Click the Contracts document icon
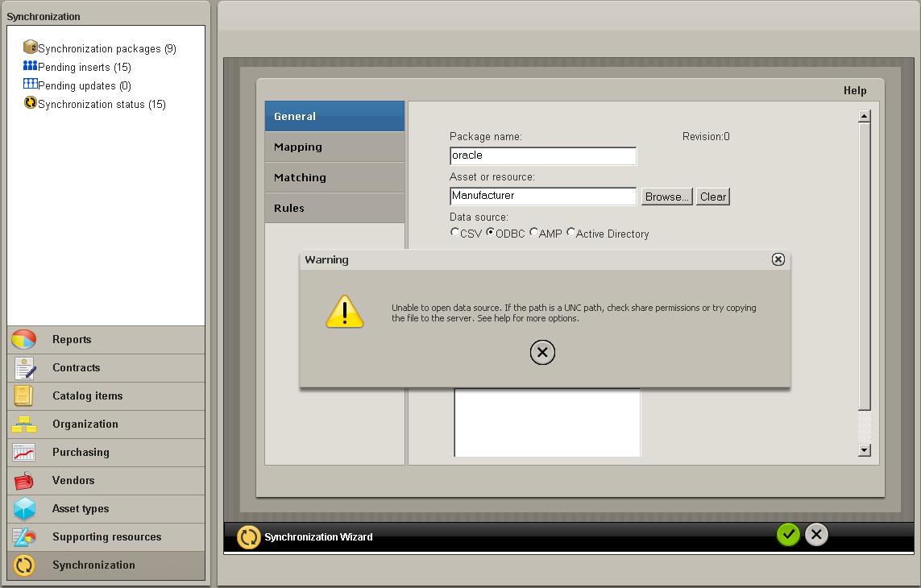This screenshot has height=588, width=921. 24,368
